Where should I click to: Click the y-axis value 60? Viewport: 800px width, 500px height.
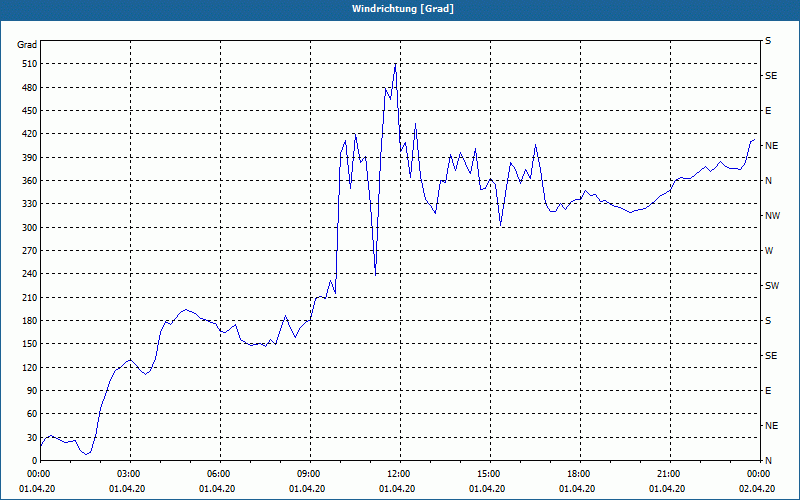point(32,414)
